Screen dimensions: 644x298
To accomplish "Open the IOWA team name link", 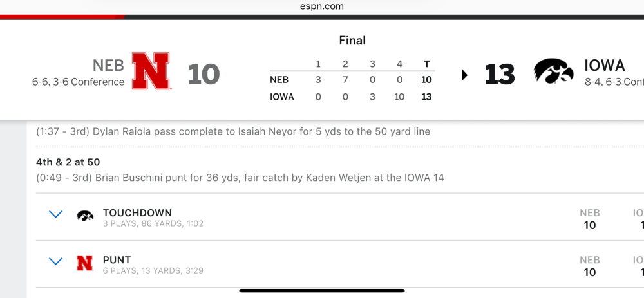I will point(605,65).
